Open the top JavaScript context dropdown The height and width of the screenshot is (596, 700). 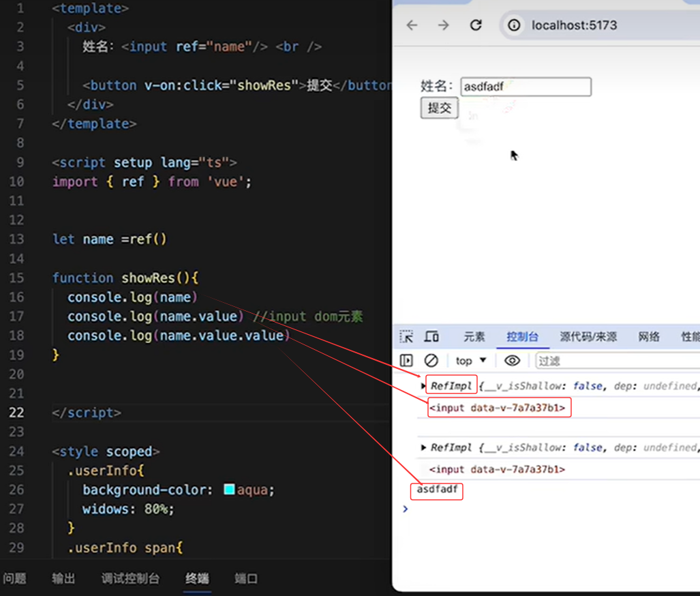[x=470, y=361]
